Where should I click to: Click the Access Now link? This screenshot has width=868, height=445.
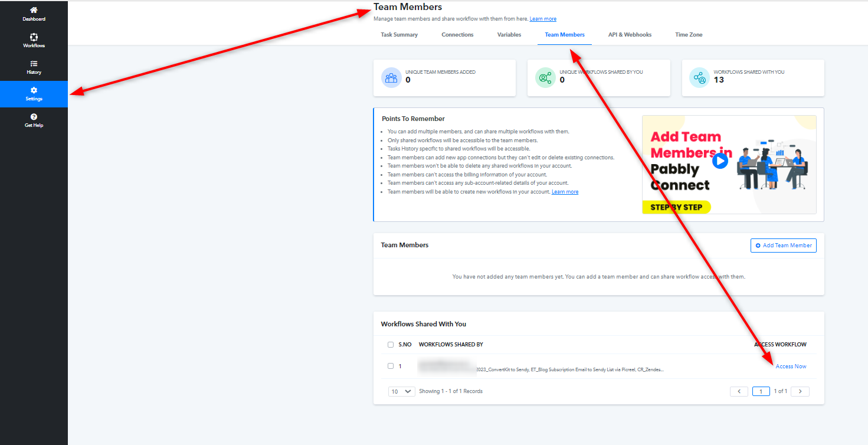click(791, 367)
